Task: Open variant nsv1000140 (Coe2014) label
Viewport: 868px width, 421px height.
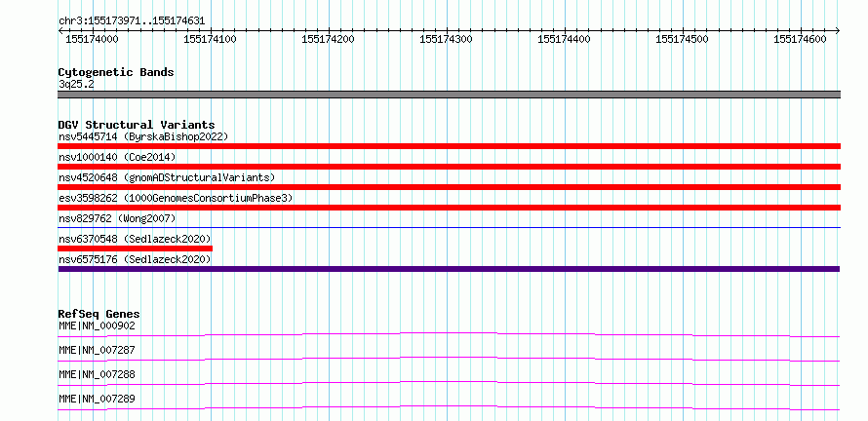Action: click(117, 157)
